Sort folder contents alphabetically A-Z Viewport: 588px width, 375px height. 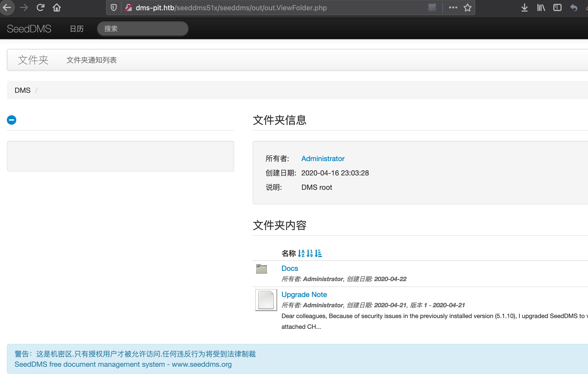point(301,253)
